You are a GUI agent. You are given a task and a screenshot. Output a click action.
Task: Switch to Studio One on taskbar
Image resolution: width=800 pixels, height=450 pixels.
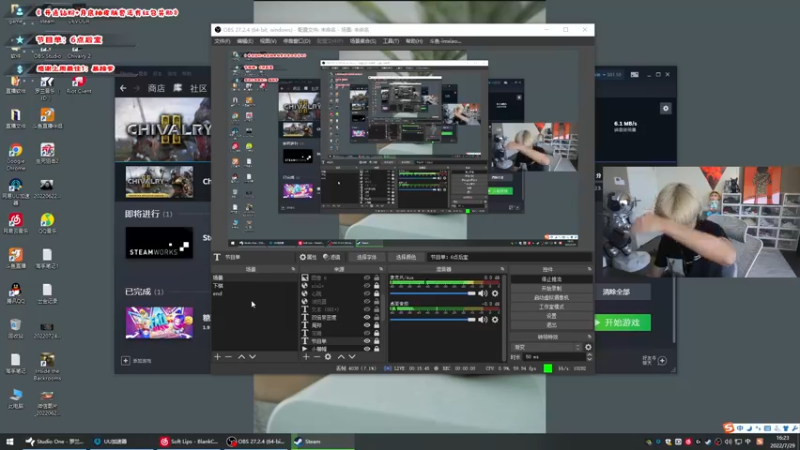coord(55,441)
